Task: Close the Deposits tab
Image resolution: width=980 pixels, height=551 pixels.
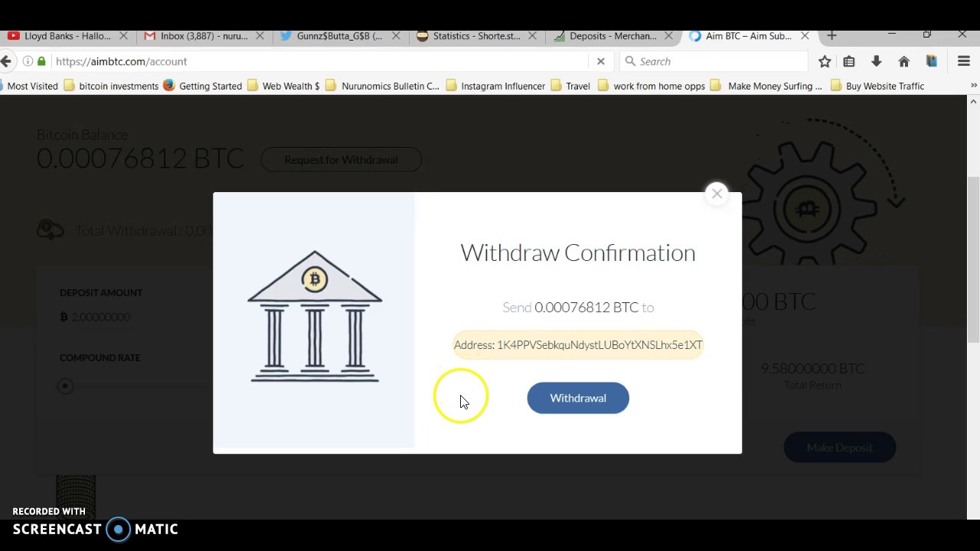Action: coord(668,36)
